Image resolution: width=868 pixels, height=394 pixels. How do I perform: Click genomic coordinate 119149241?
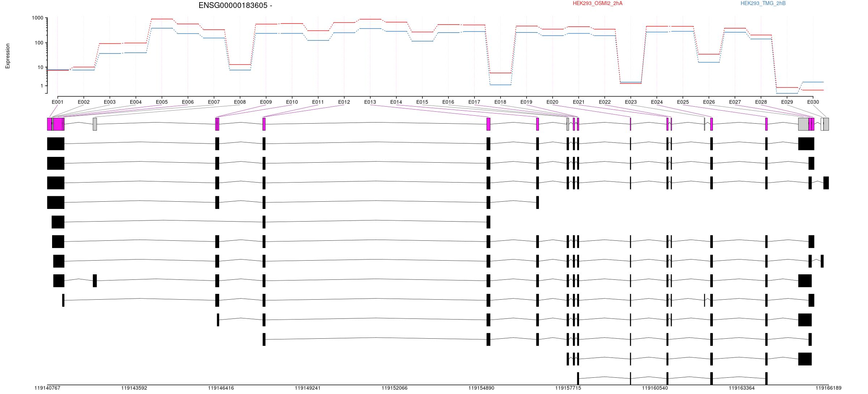coord(308,388)
